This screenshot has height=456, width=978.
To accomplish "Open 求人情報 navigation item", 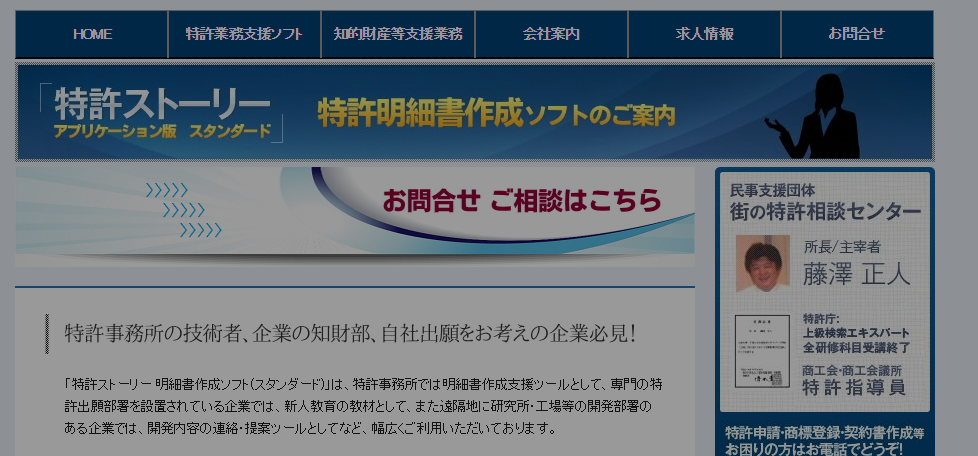I will 704,34.
